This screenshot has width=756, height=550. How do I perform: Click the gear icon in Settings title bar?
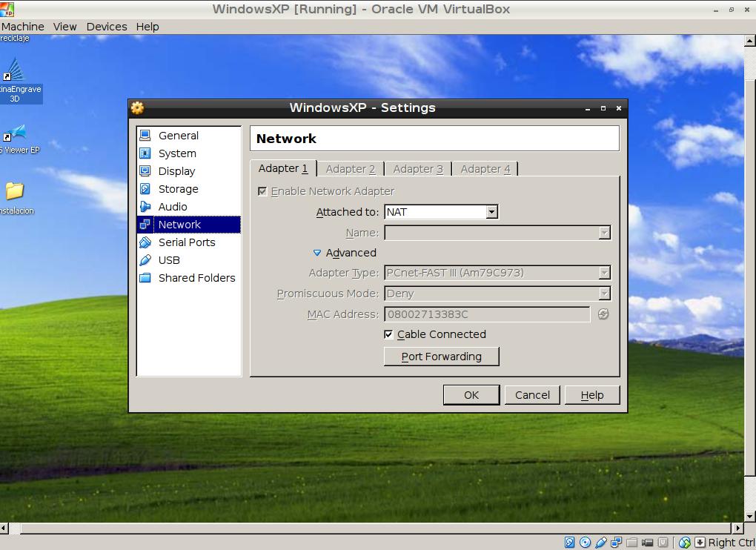click(x=137, y=108)
